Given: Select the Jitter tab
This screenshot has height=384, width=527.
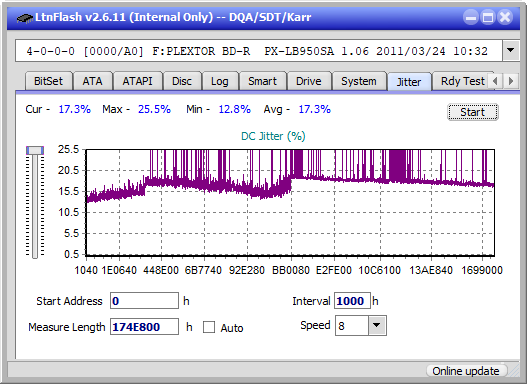Looking at the screenshot, I should coord(409,82).
